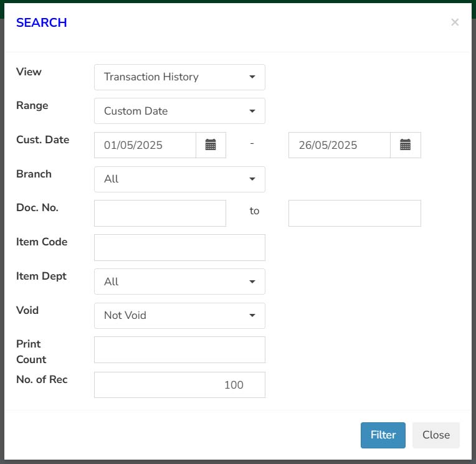Click the Not Void selection text
The height and width of the screenshot is (464, 476).
pyautogui.click(x=125, y=316)
